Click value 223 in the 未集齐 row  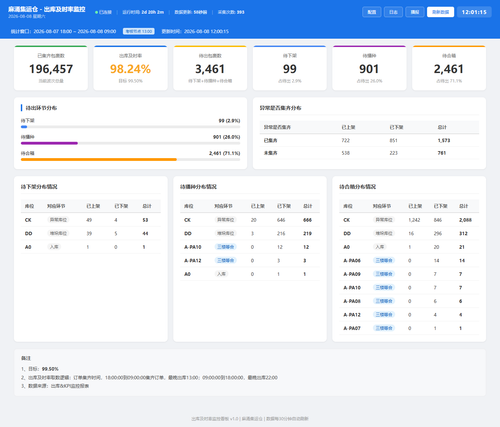[x=394, y=153]
